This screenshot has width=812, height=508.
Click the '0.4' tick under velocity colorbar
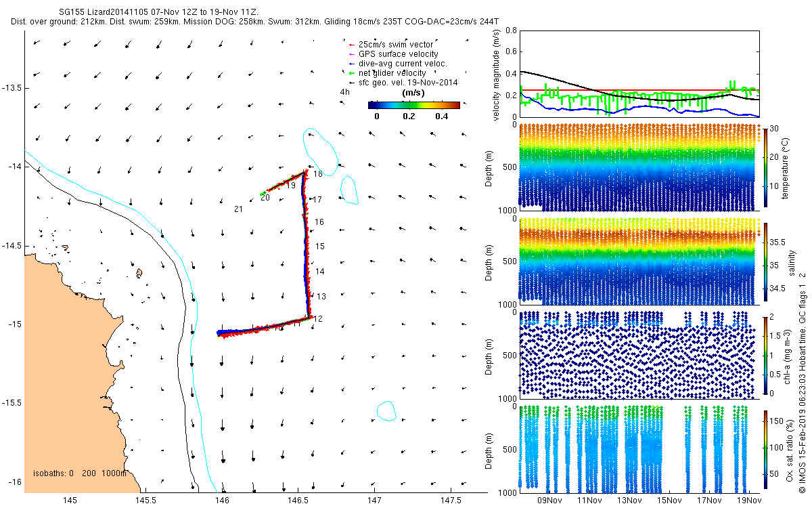441,117
